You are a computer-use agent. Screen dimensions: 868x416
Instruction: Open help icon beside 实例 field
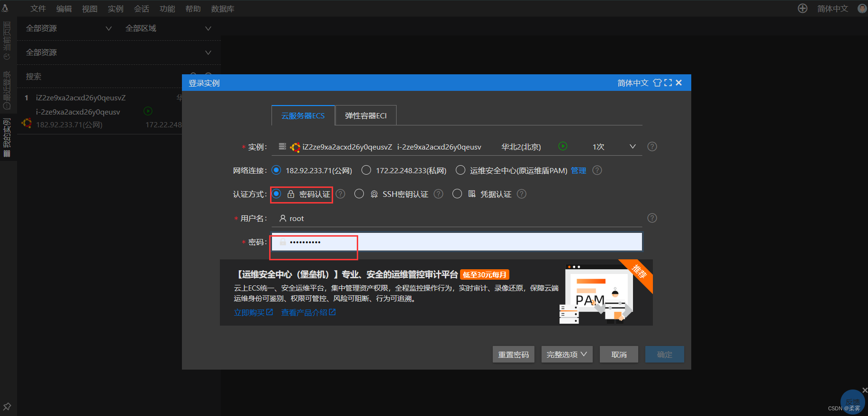[652, 147]
